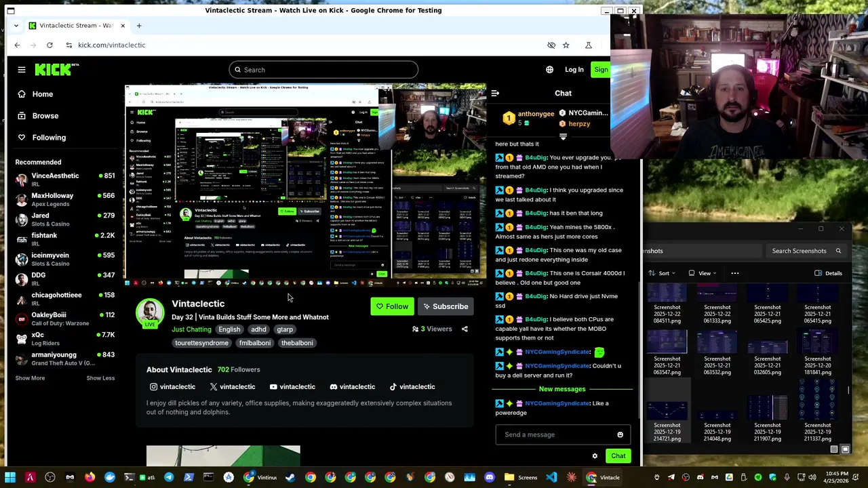Go back in Chrome
The width and height of the screenshot is (868, 488).
pos(17,45)
